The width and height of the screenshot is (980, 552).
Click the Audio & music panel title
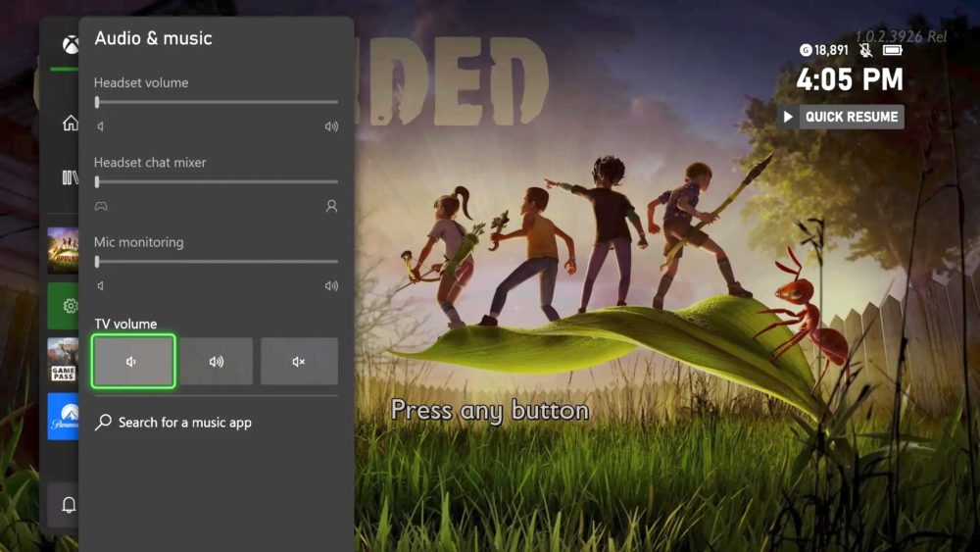tap(153, 38)
